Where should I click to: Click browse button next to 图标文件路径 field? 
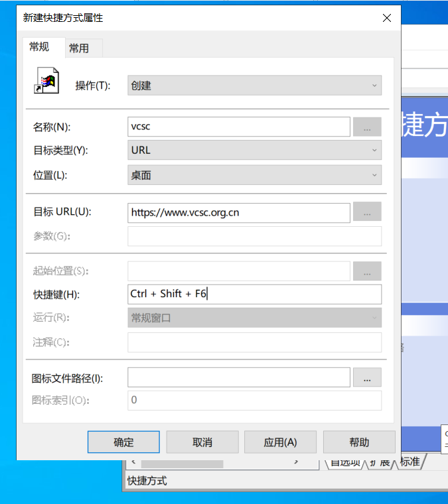(367, 377)
